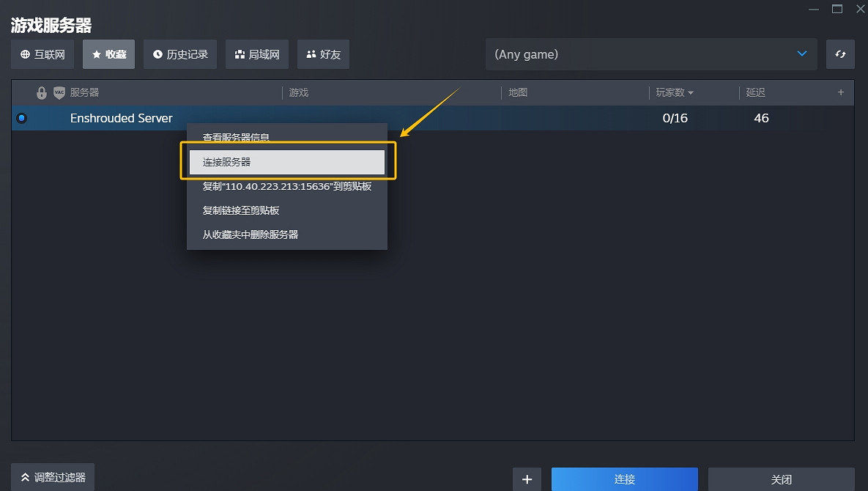The width and height of the screenshot is (868, 491).
Task: Click the refresh server list icon
Action: 840,54
